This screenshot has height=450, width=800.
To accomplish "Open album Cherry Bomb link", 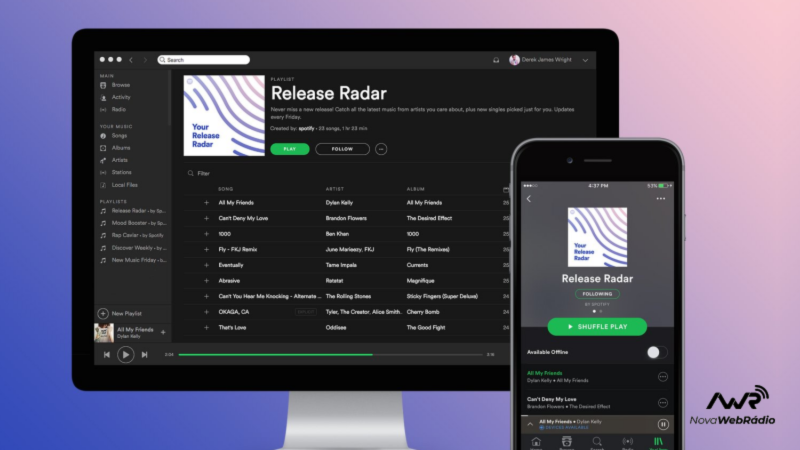I will [x=423, y=312].
